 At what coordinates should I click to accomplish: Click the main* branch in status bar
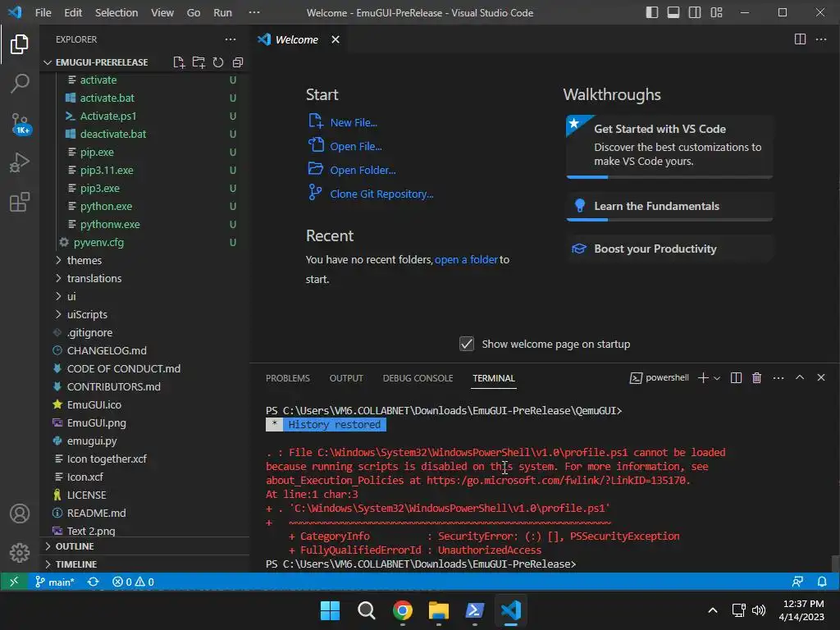[x=54, y=582]
